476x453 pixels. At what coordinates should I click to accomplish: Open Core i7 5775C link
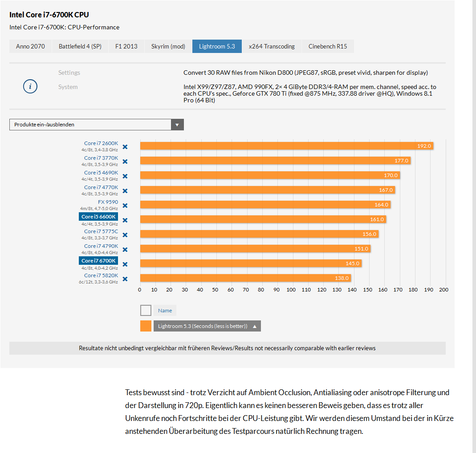101,231
